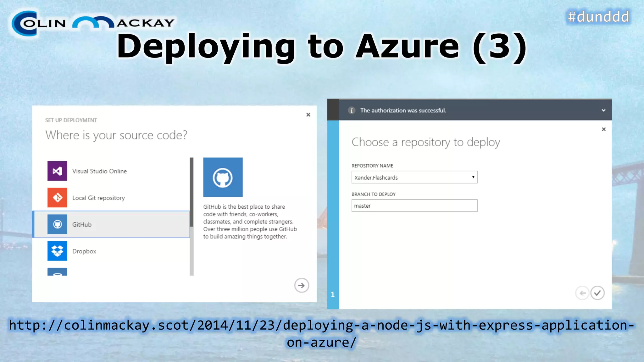This screenshot has width=644, height=362.
Task: Click the 'SET UP DEPLOYMENT' label
Action: point(71,120)
